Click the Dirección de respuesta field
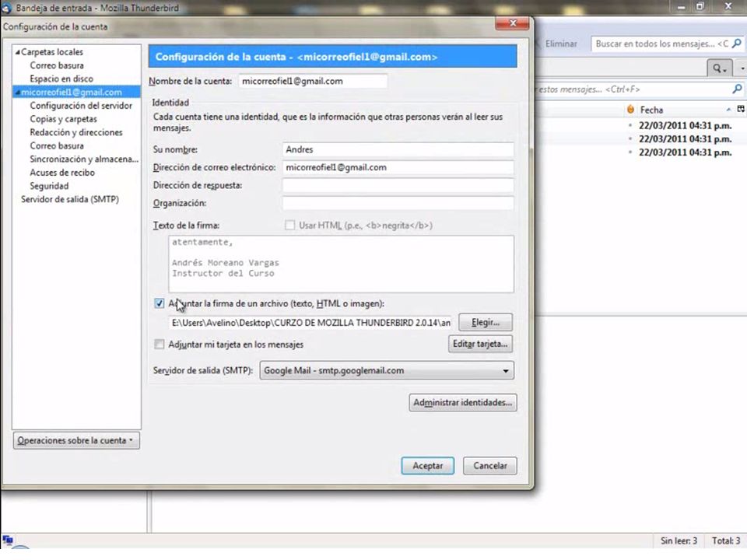Image resolution: width=747 pixels, height=560 pixels. point(398,185)
